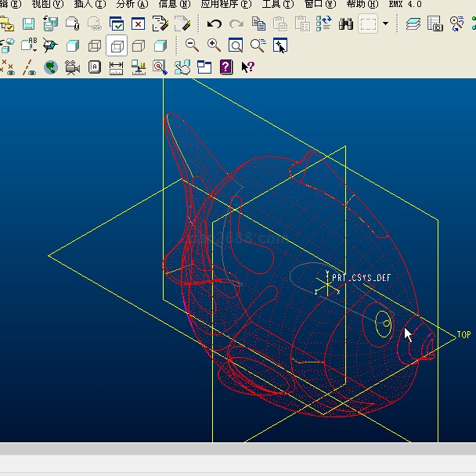
Task: Open the EMX 4.0 menu
Action: point(405,5)
